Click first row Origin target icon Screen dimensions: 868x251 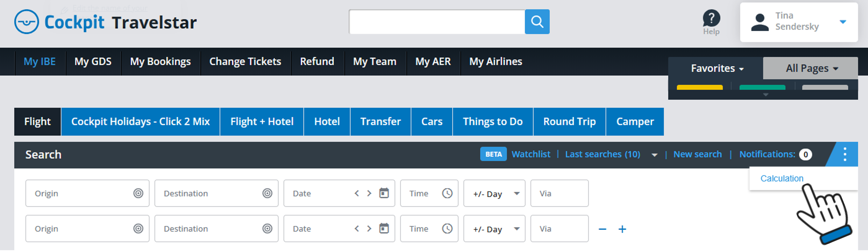138,193
